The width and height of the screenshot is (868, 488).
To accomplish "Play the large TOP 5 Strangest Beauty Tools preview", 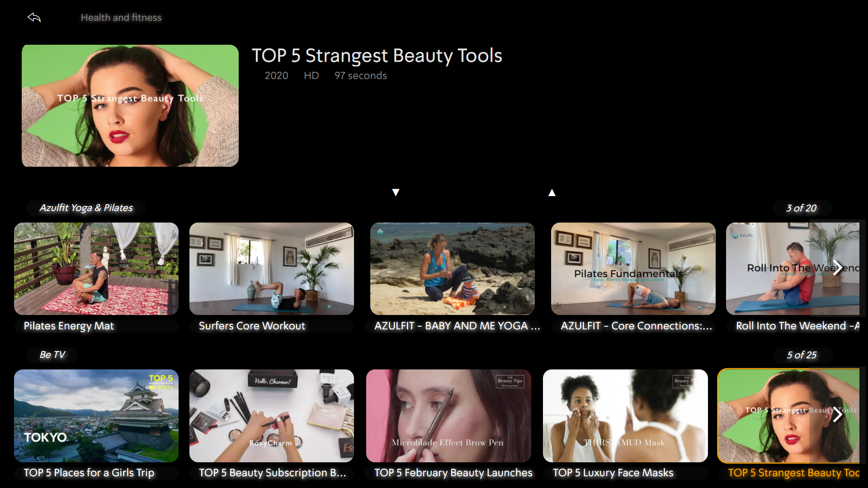I will [130, 106].
